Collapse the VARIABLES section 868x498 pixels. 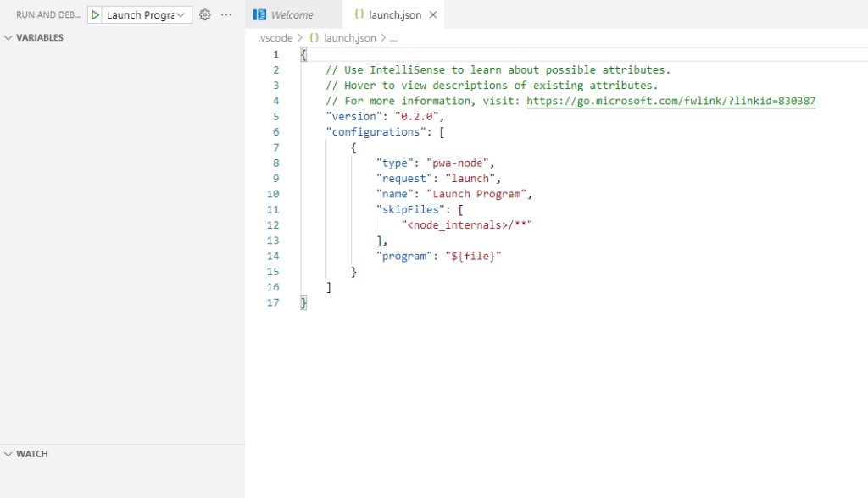coord(8,38)
